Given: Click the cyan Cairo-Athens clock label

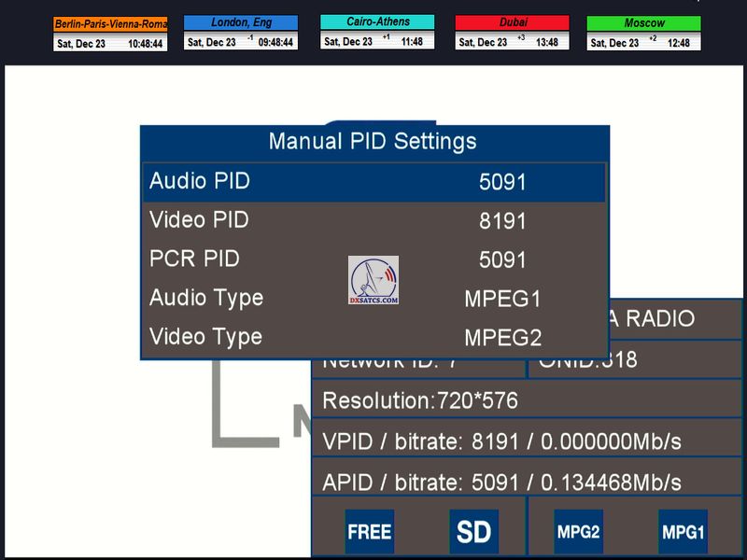Looking at the screenshot, I should pyautogui.click(x=377, y=21).
